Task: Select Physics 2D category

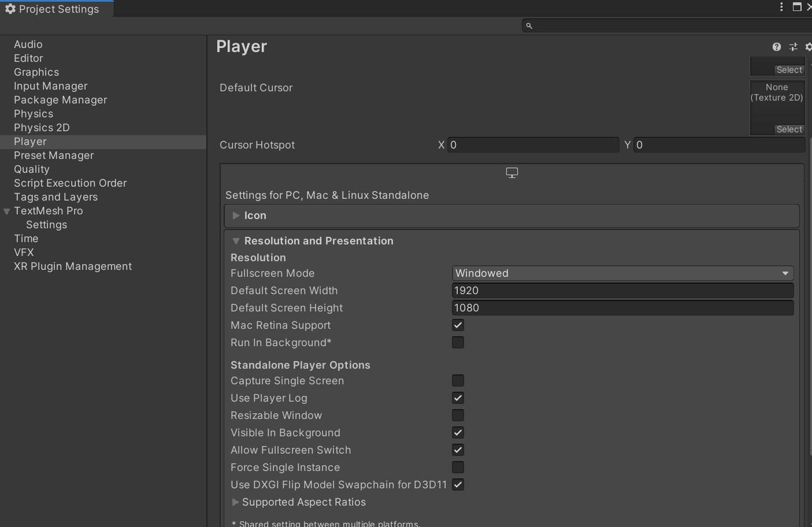Action: [42, 128]
